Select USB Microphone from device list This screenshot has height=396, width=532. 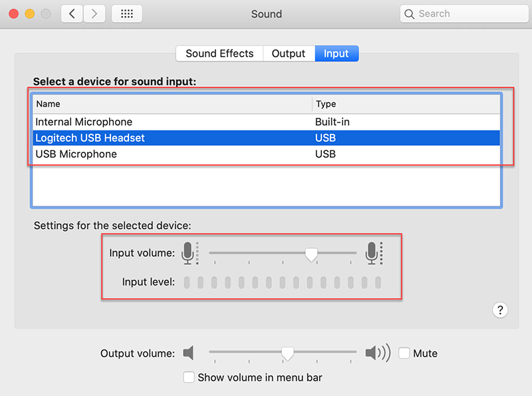(x=76, y=154)
